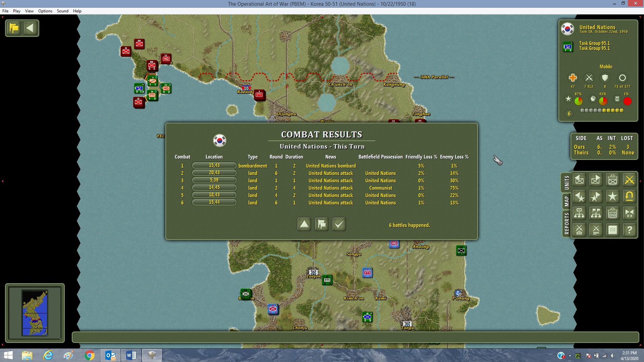This screenshot has height=362, width=644.
Task: Click the shield defense strength icon
Action: [605, 78]
